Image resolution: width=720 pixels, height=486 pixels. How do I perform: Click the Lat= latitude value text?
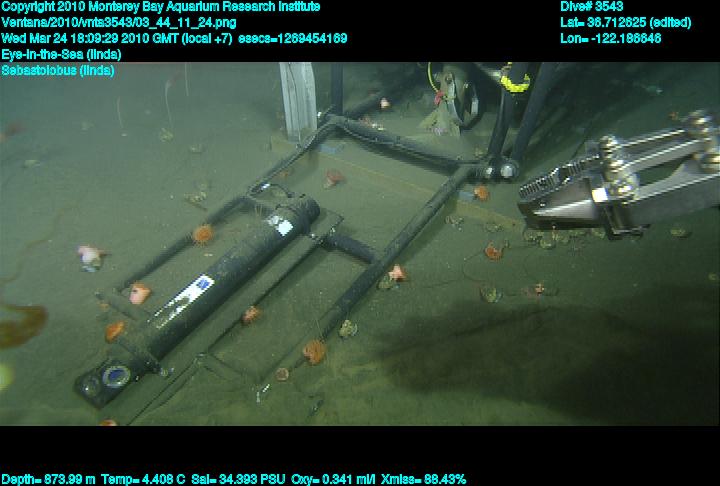tap(625, 23)
